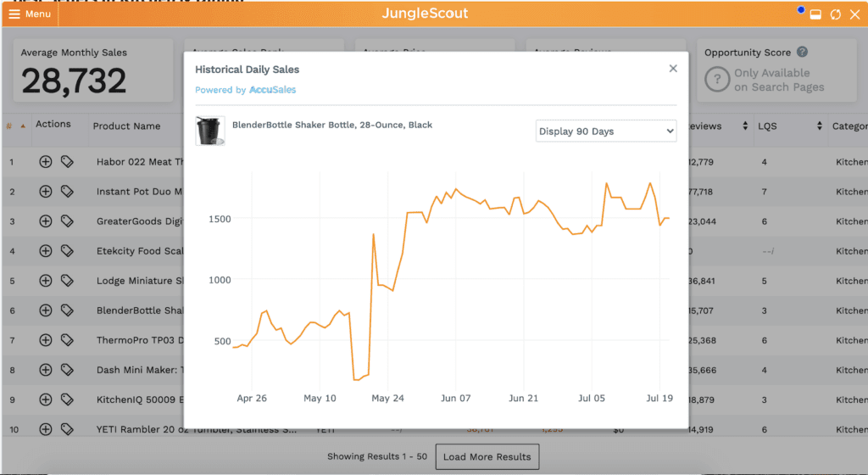Click add icon for ThermoPro TP03 row

[46, 340]
